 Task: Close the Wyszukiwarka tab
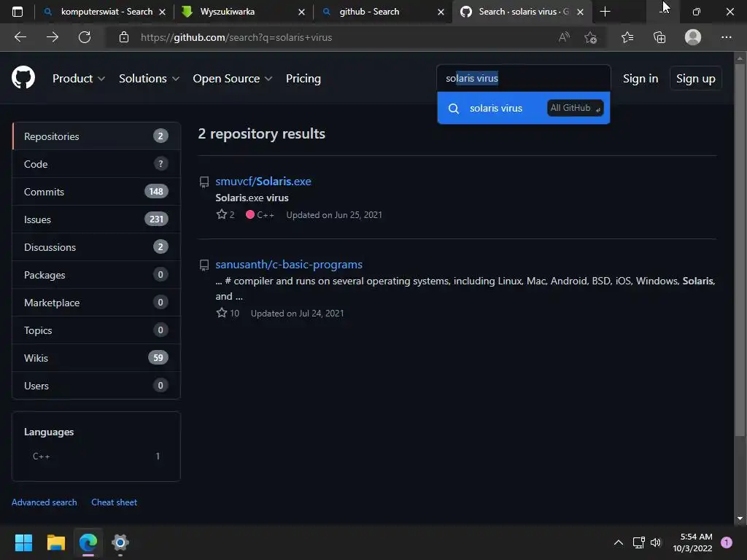pos(301,12)
